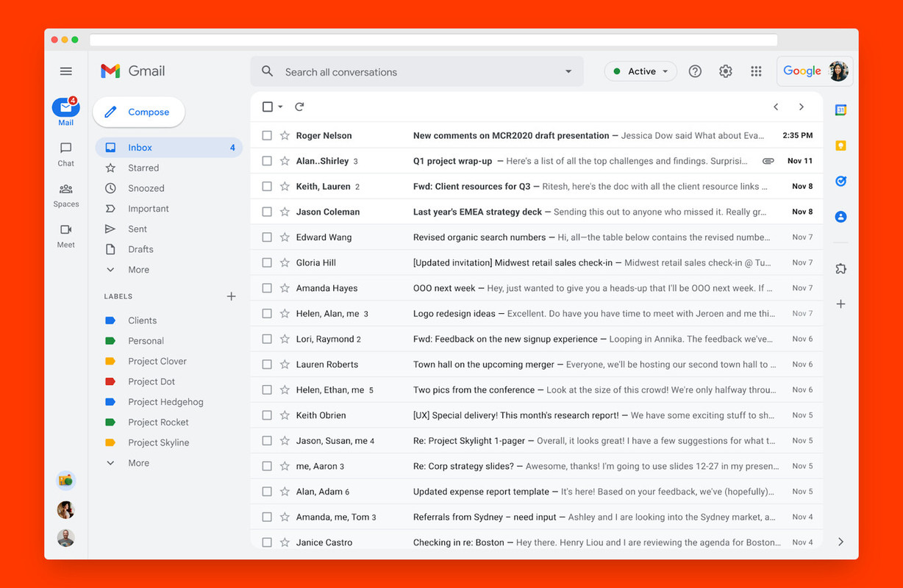This screenshot has height=588, width=903.
Task: Open email Two pics from the conference
Action: (537, 390)
